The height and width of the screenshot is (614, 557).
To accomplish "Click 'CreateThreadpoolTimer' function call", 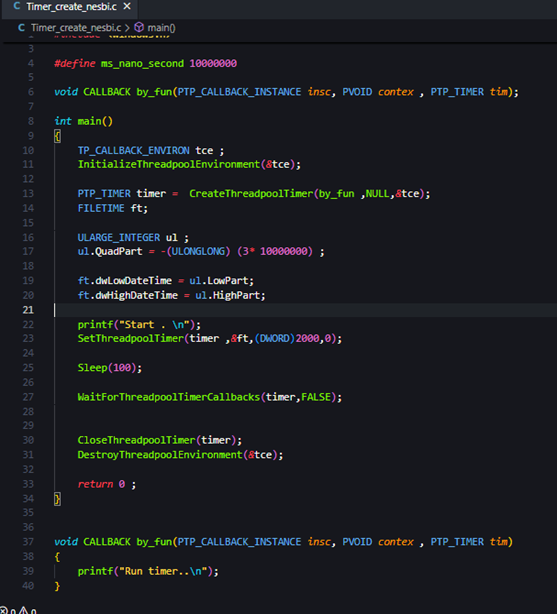I will click(251, 193).
